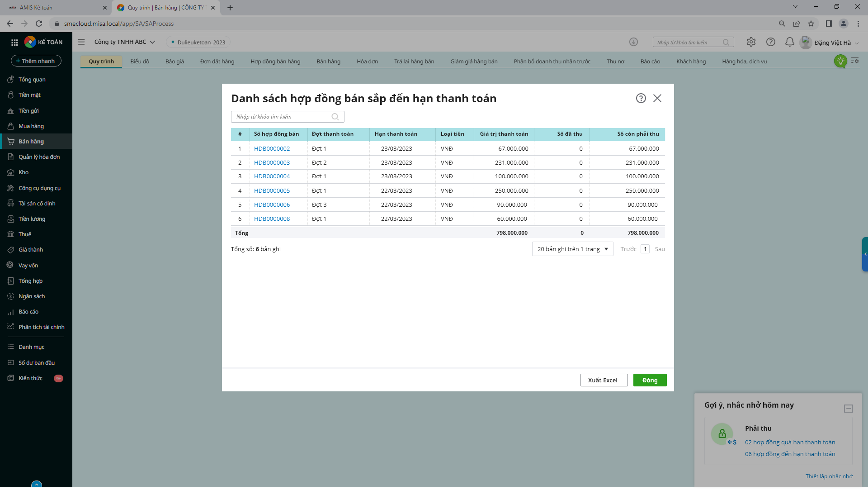Close the contract list dialog
868x490 pixels.
pos(657,99)
